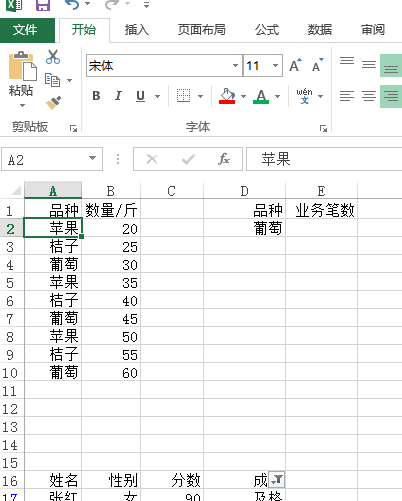This screenshot has height=501, width=402.
Task: Click the Enter checkmark in formula bar
Action: point(188,159)
